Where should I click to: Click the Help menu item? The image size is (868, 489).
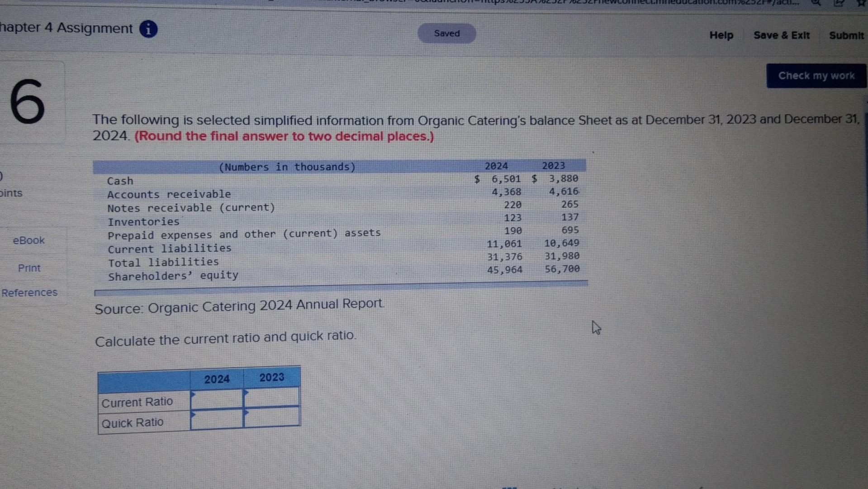[x=721, y=35]
